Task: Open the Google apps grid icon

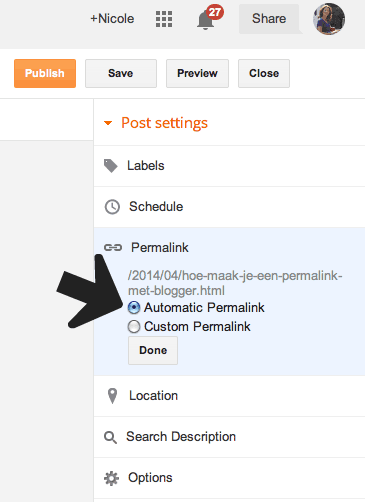Action: pyautogui.click(x=164, y=19)
